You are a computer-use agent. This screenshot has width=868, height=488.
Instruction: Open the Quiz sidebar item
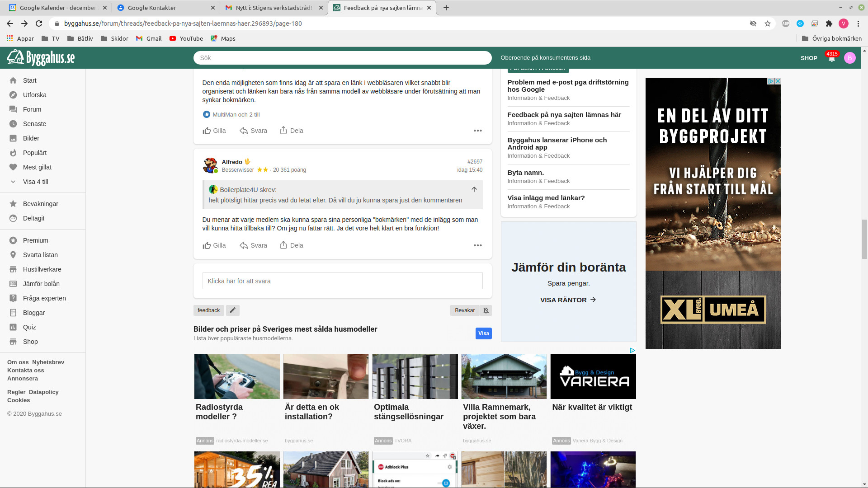29,327
